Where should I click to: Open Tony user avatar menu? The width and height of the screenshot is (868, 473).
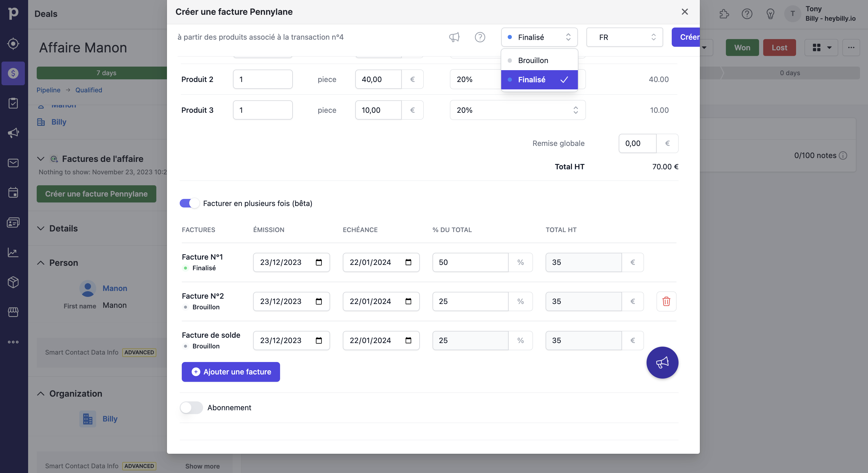coord(793,14)
